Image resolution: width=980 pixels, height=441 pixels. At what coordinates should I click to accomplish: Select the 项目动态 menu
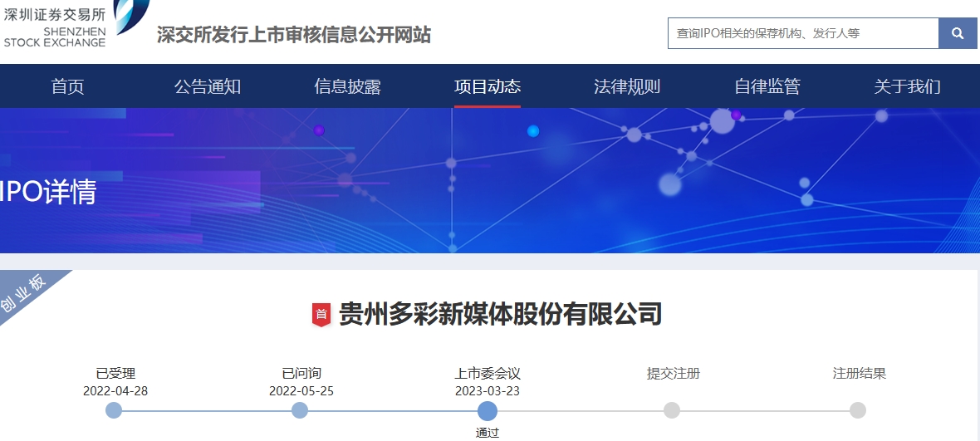(488, 86)
